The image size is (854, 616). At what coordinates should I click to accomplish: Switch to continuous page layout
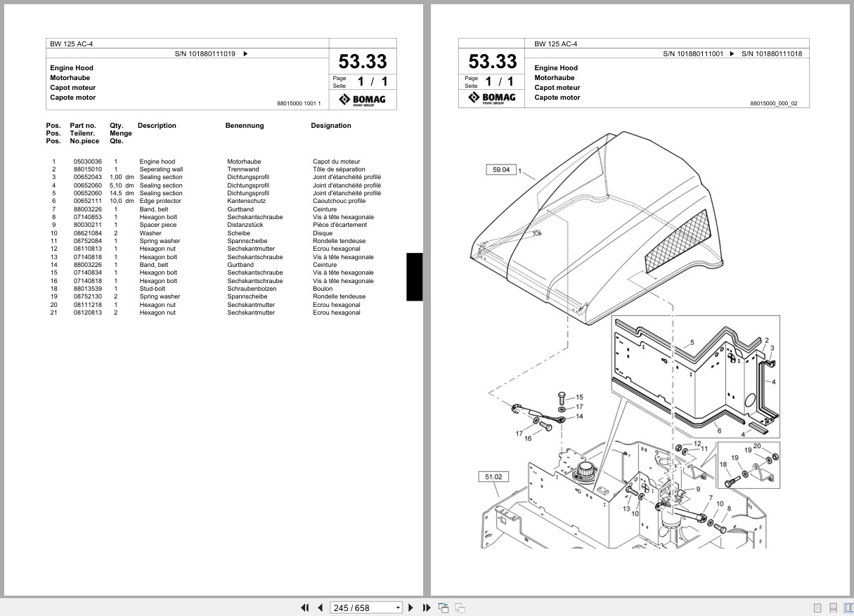pyautogui.click(x=833, y=608)
